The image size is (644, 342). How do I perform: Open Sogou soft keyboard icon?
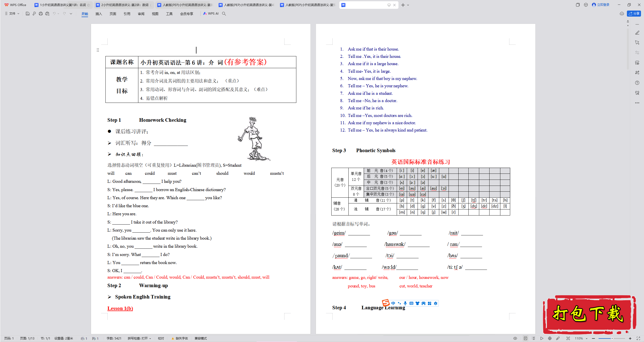[x=411, y=303]
